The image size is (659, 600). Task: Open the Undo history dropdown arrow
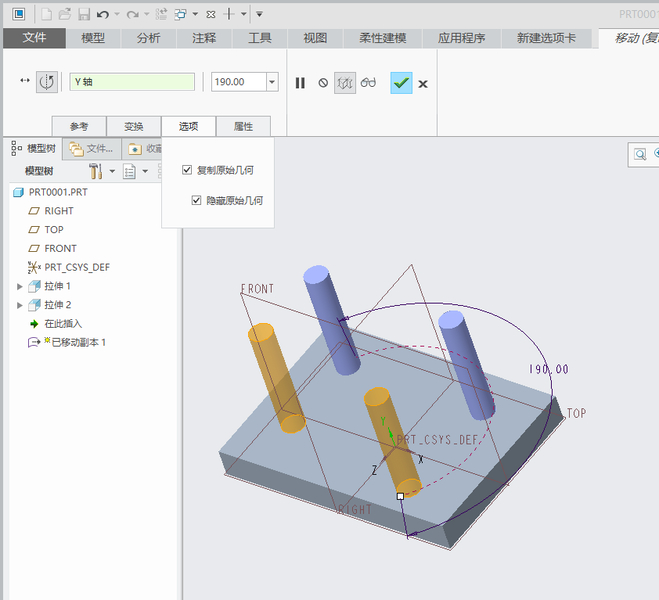(117, 14)
